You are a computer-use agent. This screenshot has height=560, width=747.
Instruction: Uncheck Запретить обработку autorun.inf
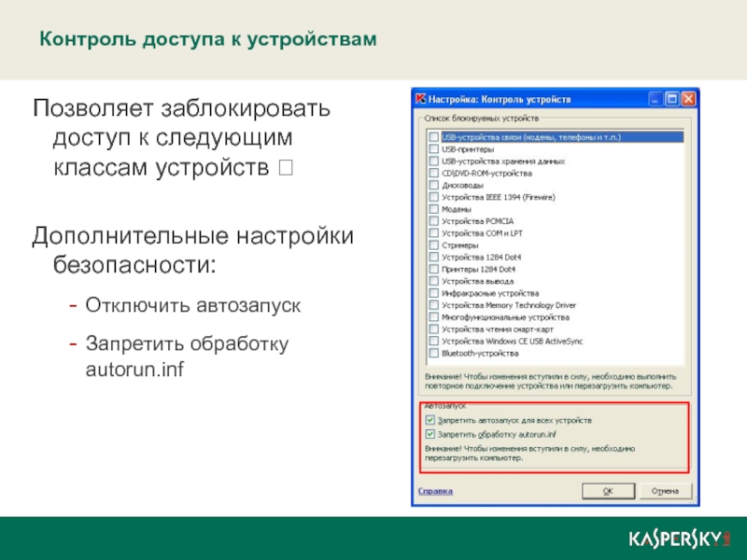pos(430,434)
